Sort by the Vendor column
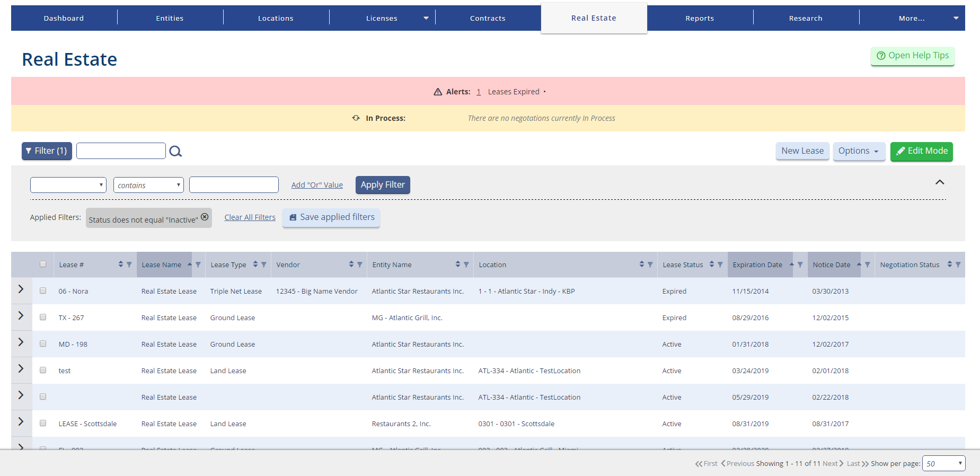 (351, 265)
